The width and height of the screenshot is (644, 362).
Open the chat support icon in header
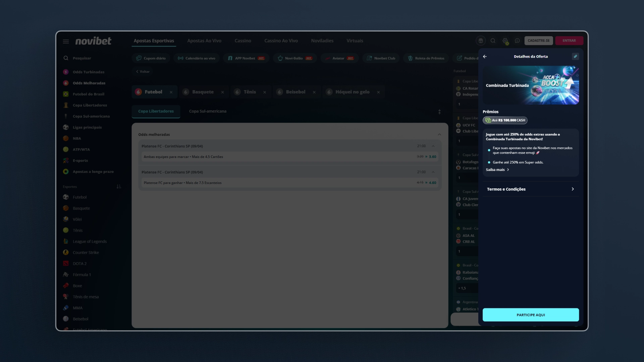[x=517, y=41]
